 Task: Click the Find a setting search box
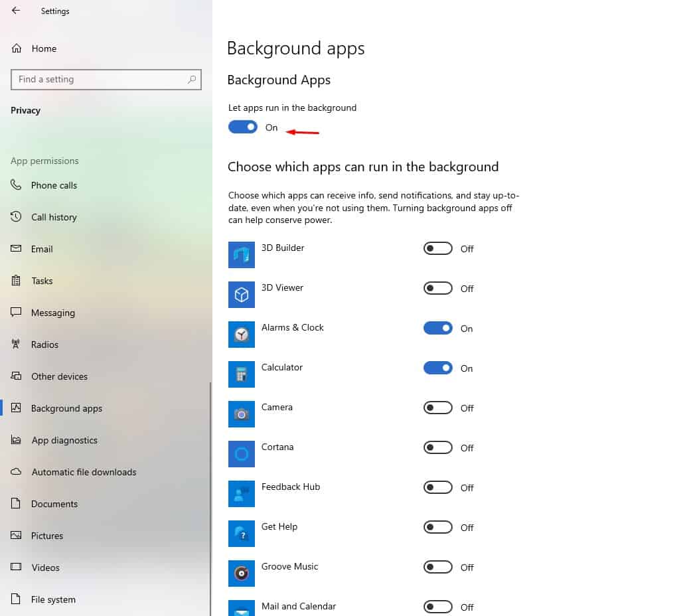tap(100, 79)
